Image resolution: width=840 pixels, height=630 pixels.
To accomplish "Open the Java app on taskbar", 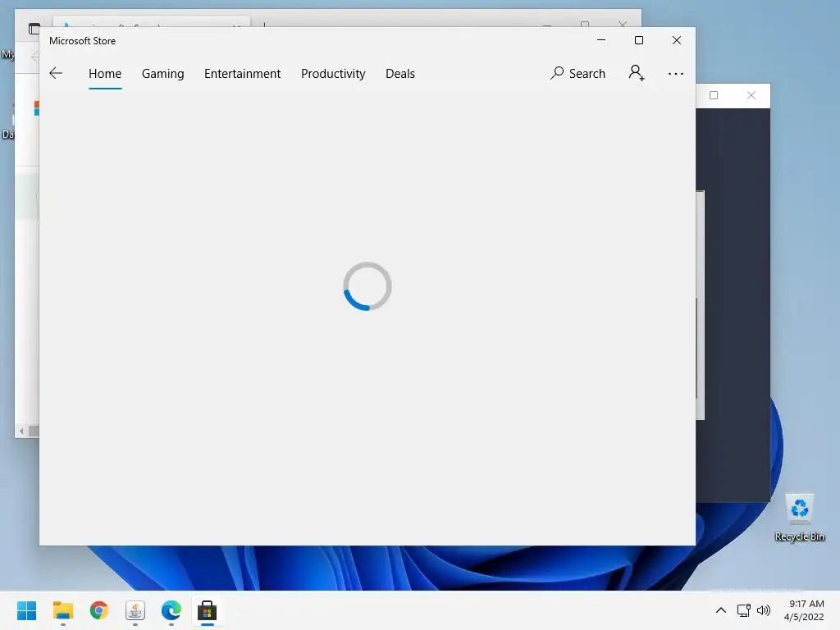I will (x=135, y=610).
